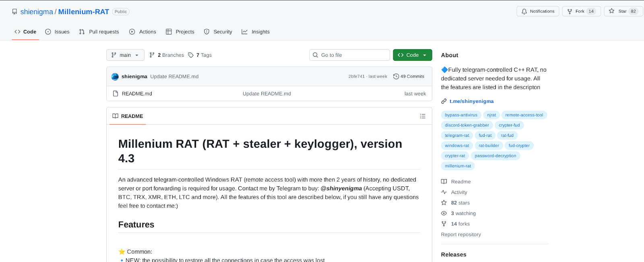644x262 pixels.
Task: Click the shienigma avatar in commit row
Action: click(115, 76)
